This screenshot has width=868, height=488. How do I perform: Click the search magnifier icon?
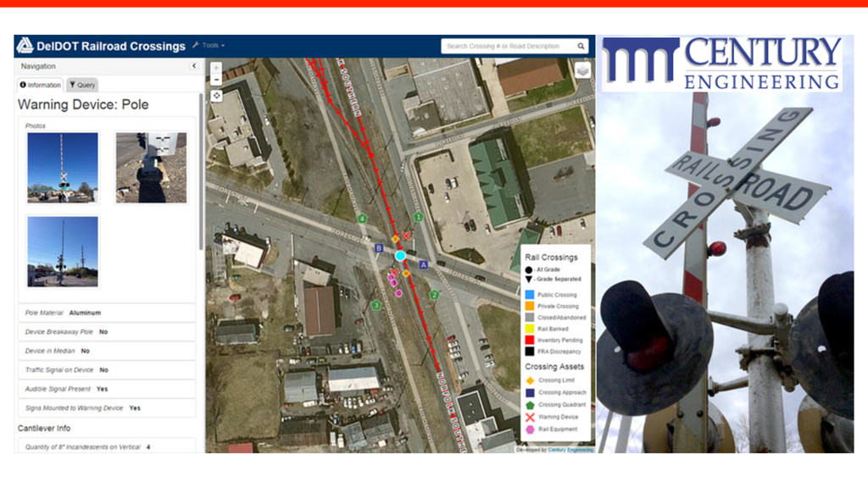tap(581, 46)
